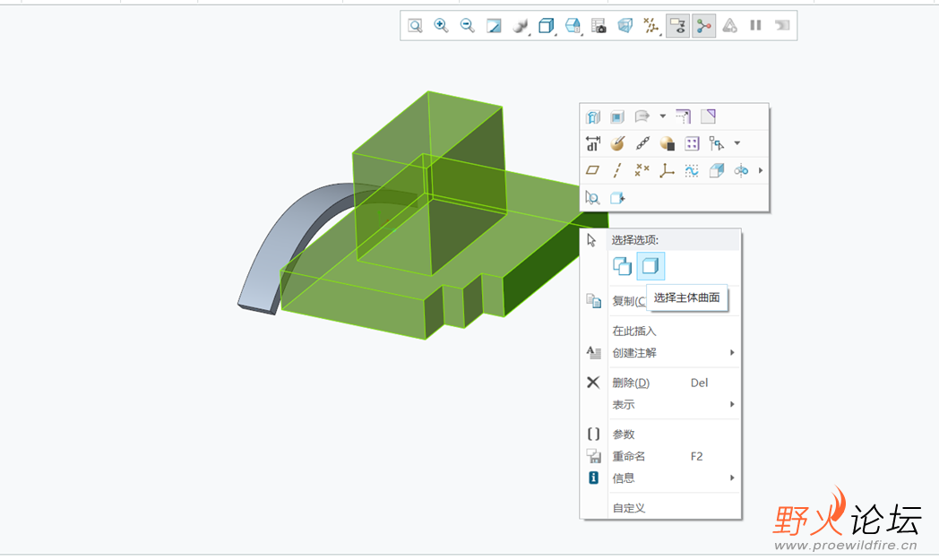Open the datum display filters dropdown
Screen dimensions: 939x560
coord(651,25)
